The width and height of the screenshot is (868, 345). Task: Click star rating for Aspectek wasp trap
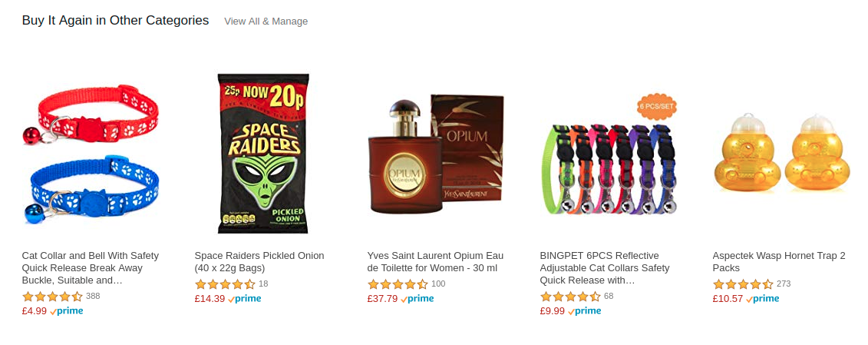pyautogui.click(x=744, y=284)
